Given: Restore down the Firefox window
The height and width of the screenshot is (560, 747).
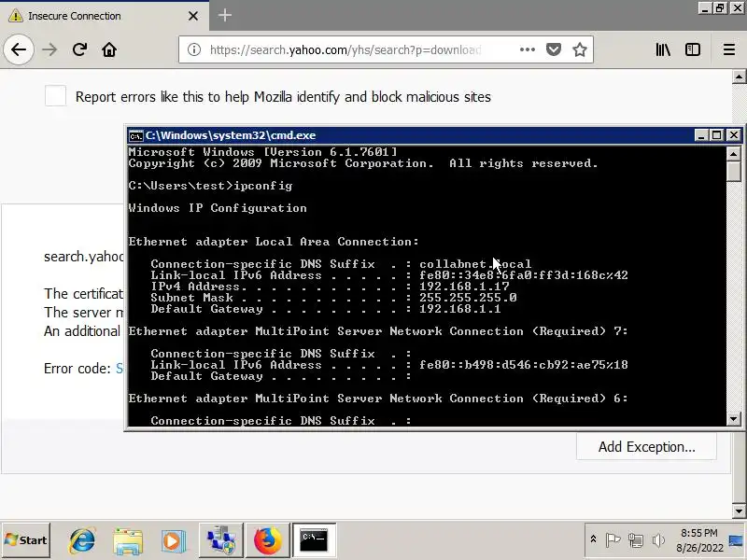Looking at the screenshot, I should point(720,7).
